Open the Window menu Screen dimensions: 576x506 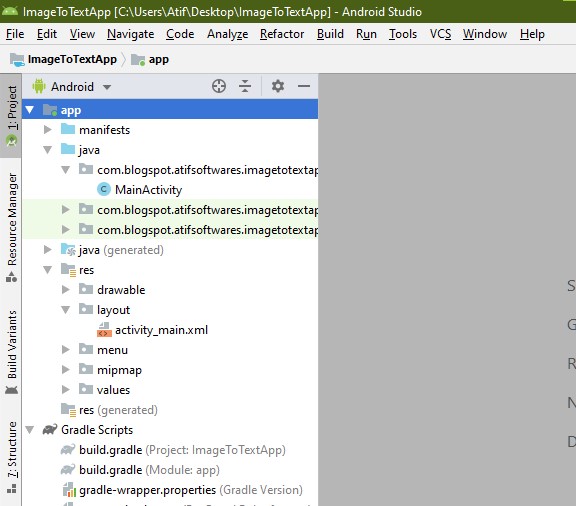[485, 34]
